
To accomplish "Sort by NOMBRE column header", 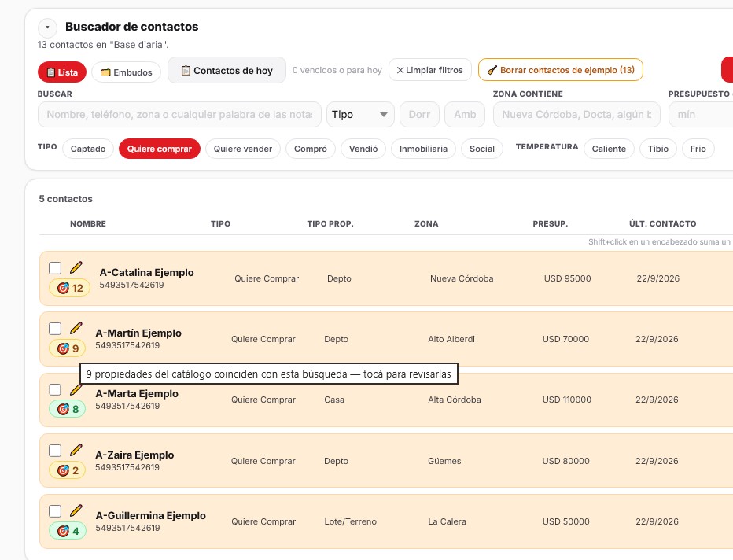I will pos(88,224).
